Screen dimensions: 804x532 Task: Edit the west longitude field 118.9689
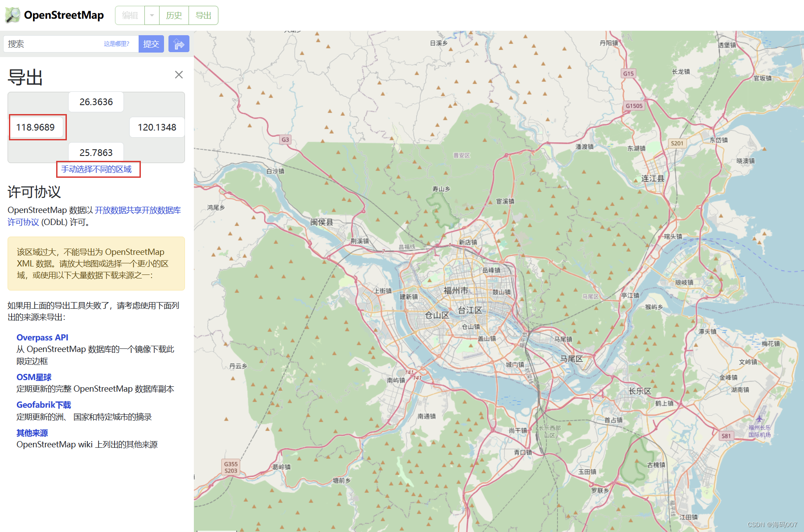[x=35, y=127]
